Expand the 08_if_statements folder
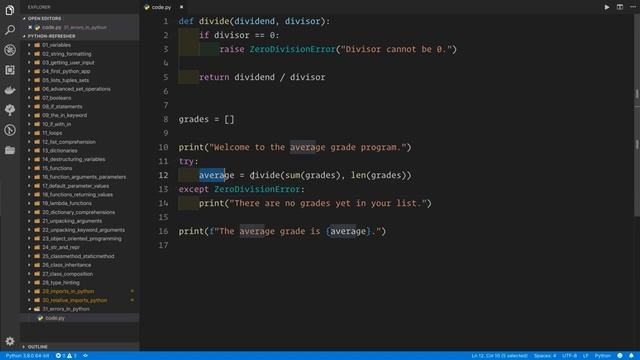The width and height of the screenshot is (640, 360). tap(62, 107)
